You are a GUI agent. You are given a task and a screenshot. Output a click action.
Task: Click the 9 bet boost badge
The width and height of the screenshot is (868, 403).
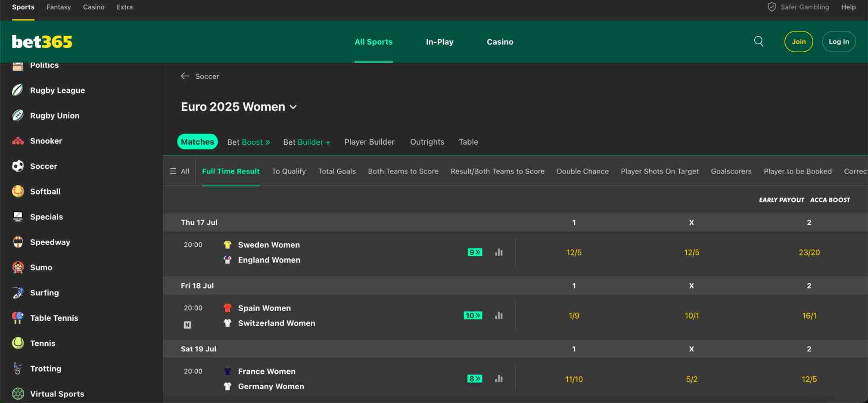pyautogui.click(x=475, y=252)
